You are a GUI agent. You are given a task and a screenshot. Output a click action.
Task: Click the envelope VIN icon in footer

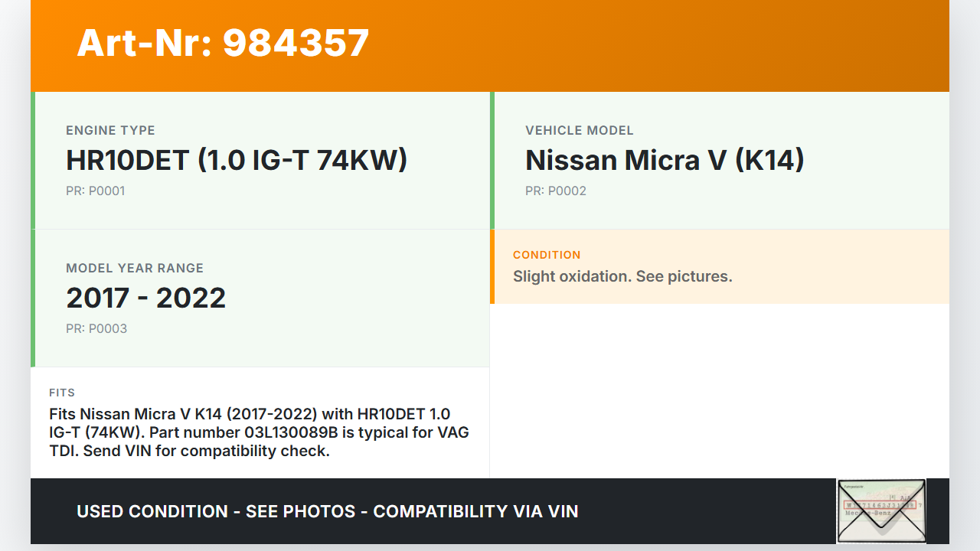pyautogui.click(x=881, y=510)
